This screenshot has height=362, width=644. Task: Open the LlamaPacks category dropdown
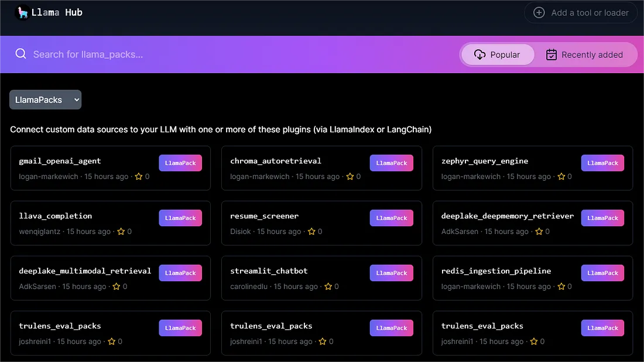tap(45, 100)
